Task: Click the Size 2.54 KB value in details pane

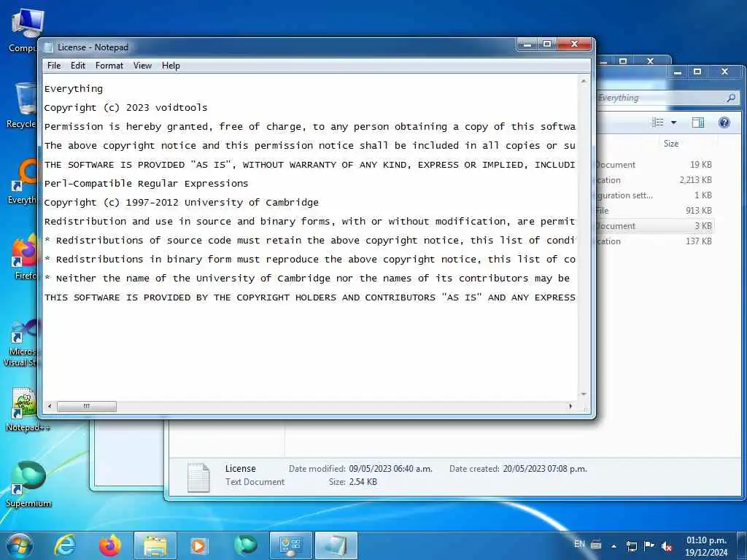Action: pos(363,482)
